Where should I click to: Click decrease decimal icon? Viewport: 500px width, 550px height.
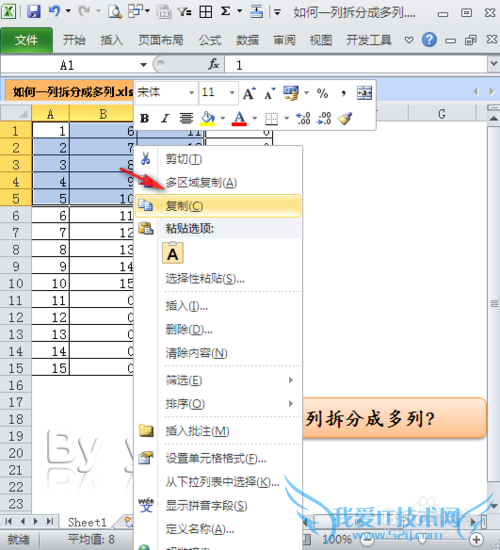(324, 119)
